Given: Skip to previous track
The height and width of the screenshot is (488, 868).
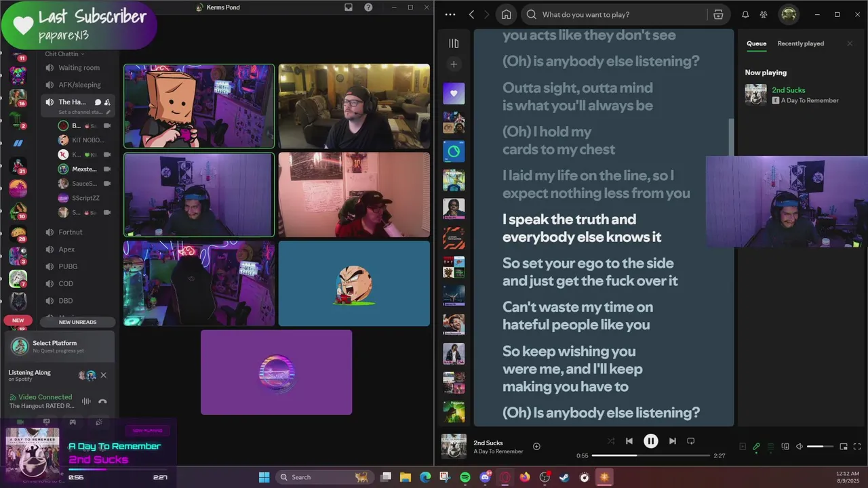Looking at the screenshot, I should pyautogui.click(x=629, y=441).
